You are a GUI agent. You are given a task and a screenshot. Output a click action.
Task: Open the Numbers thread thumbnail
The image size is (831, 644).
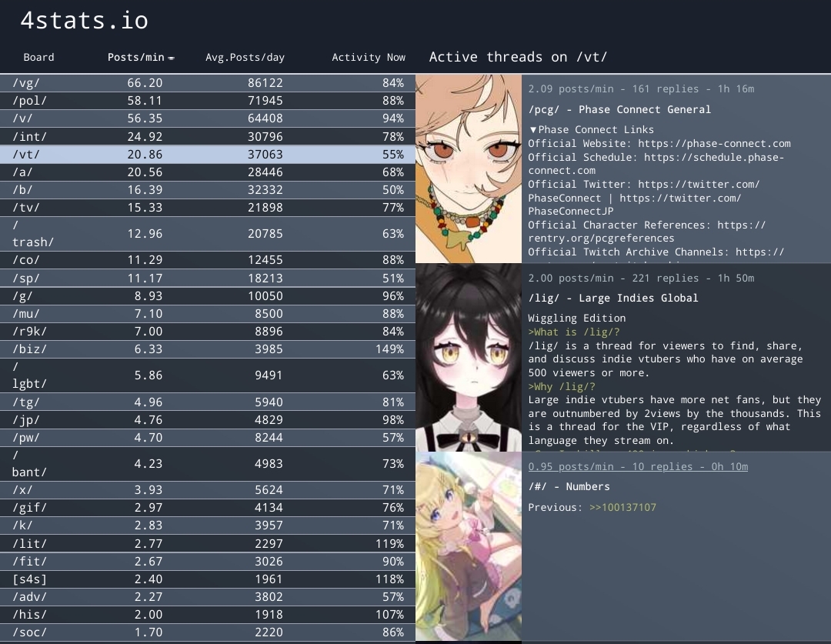coord(469,546)
